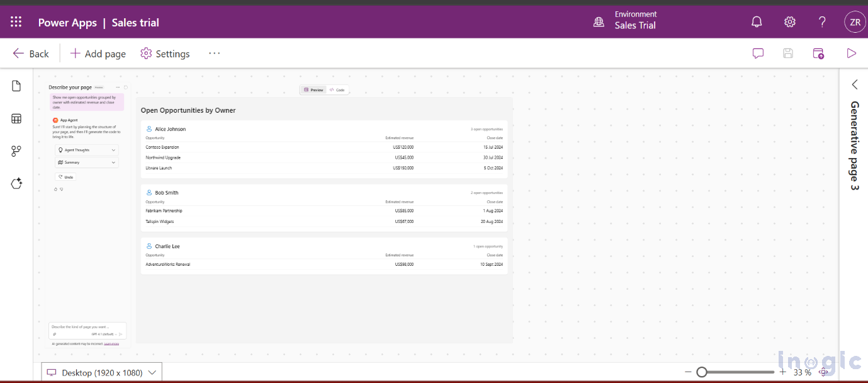Image resolution: width=868 pixels, height=383 pixels.
Task: Adjust the zoom slider at the bottom
Action: click(x=702, y=372)
